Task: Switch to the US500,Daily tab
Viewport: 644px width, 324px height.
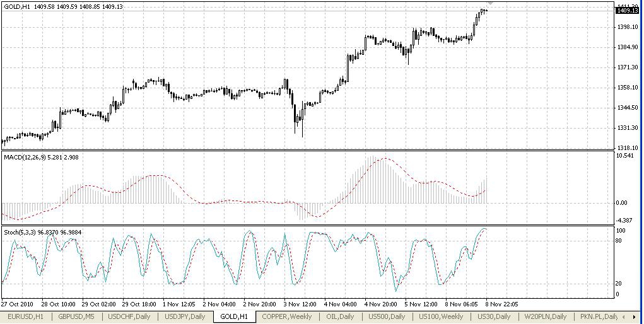Action: pos(385,316)
